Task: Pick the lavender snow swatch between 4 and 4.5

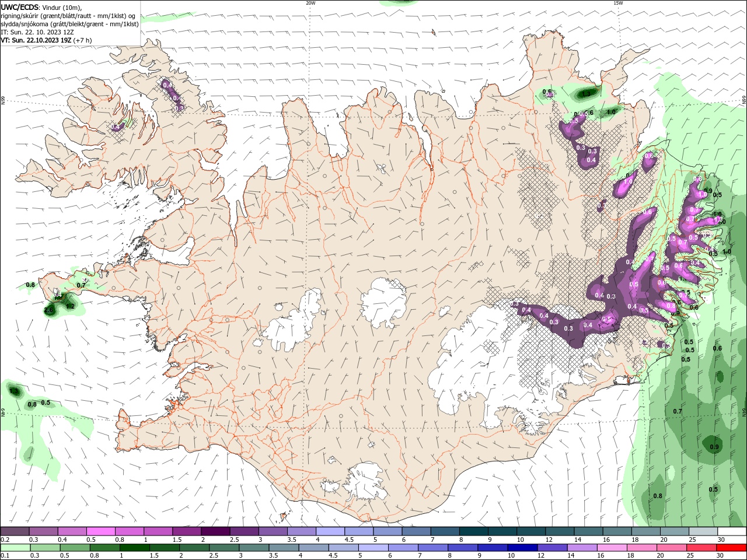Action: 330,531
